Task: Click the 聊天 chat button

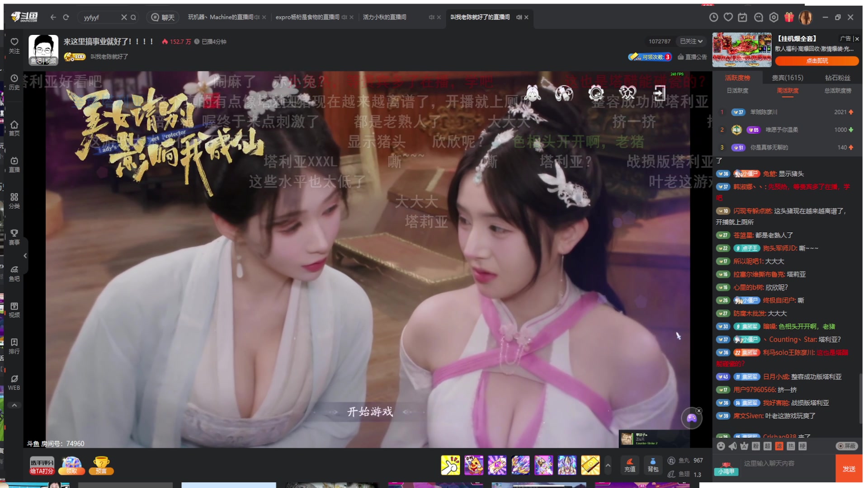Action: click(163, 17)
